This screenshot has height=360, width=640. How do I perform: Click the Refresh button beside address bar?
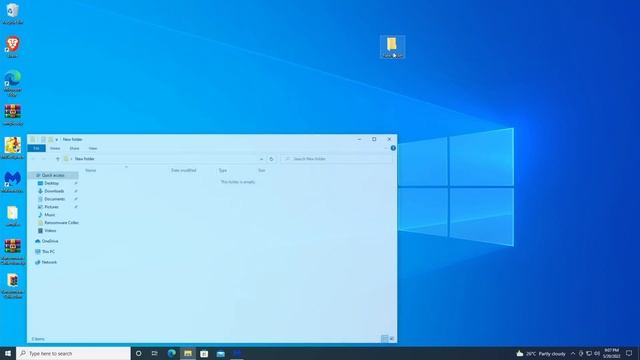pyautogui.click(x=271, y=159)
